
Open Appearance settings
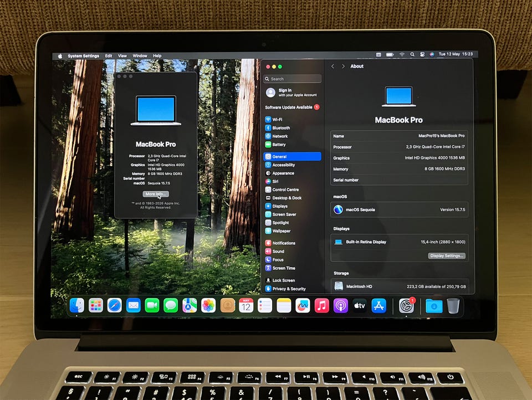pyautogui.click(x=279, y=173)
